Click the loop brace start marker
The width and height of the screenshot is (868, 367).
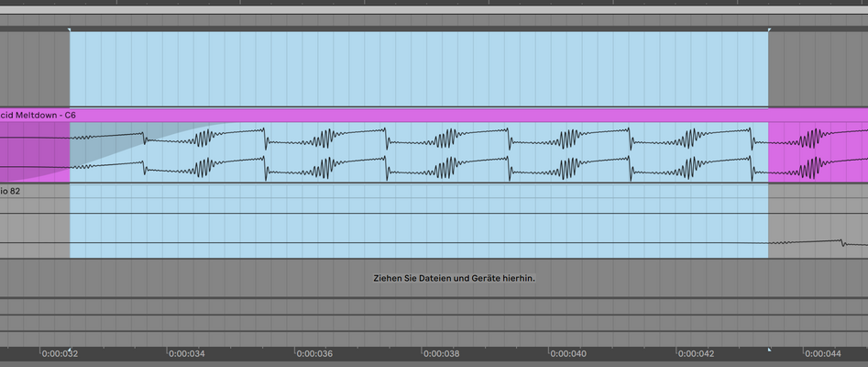70,28
